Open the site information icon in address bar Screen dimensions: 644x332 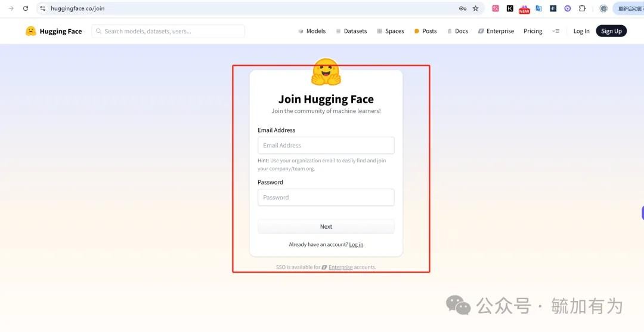(43, 8)
